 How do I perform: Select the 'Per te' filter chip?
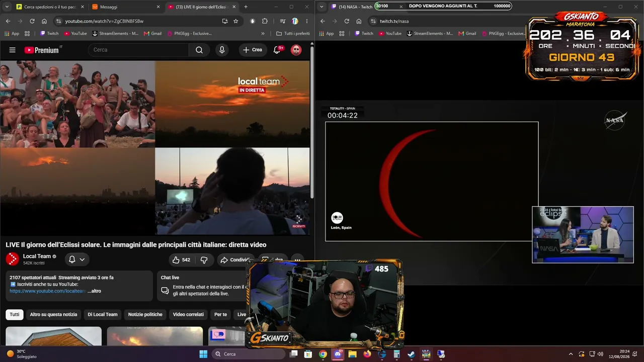(x=220, y=315)
